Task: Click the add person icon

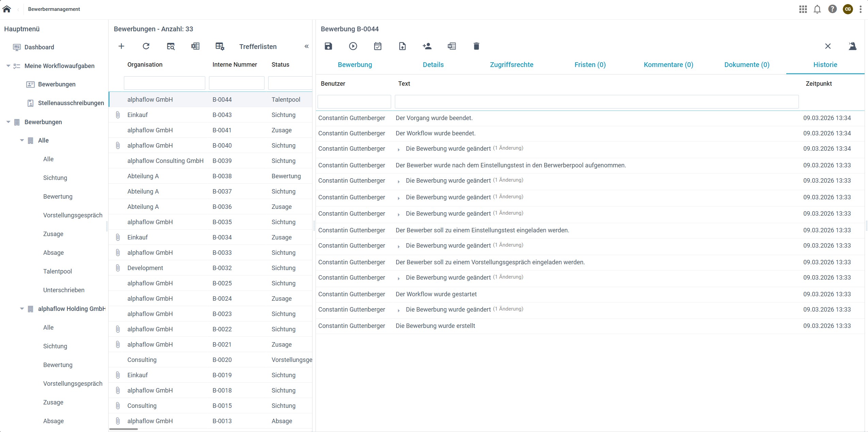Action: point(427,46)
